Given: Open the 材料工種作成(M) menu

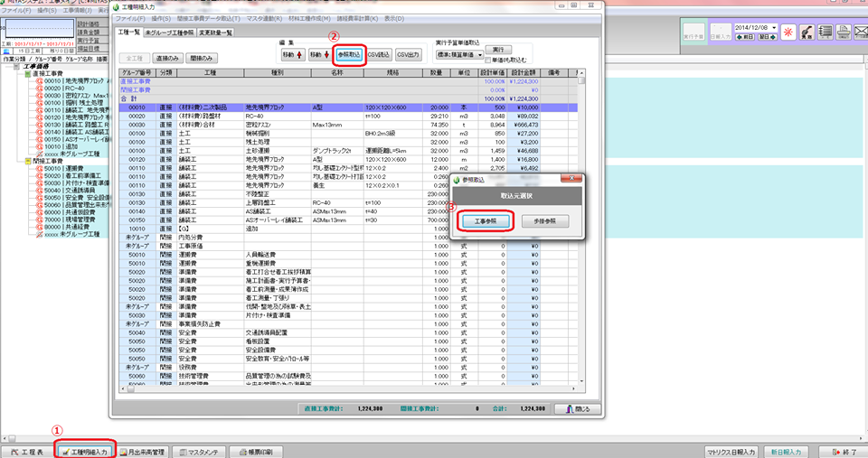Looking at the screenshot, I should click(x=309, y=19).
